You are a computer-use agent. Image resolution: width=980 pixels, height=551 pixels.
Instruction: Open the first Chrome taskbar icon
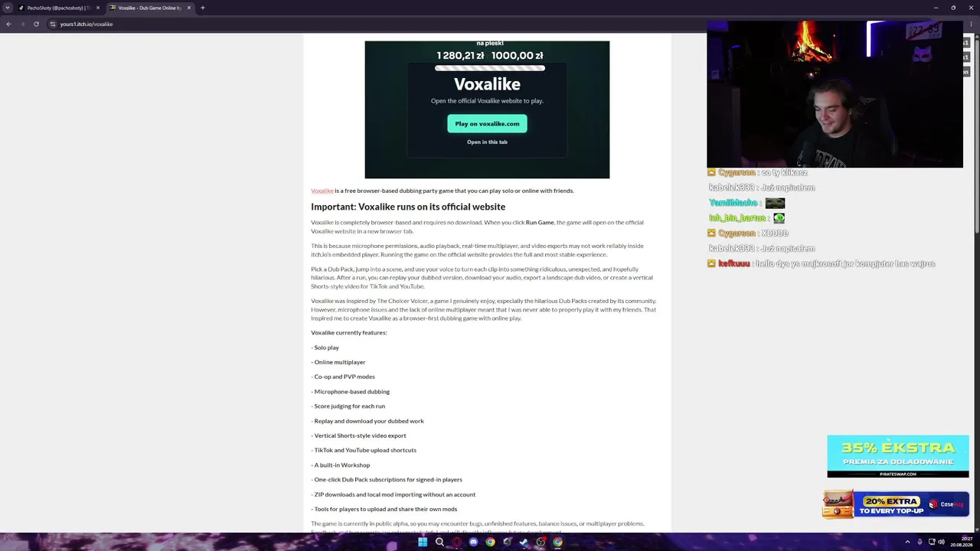[x=490, y=542]
